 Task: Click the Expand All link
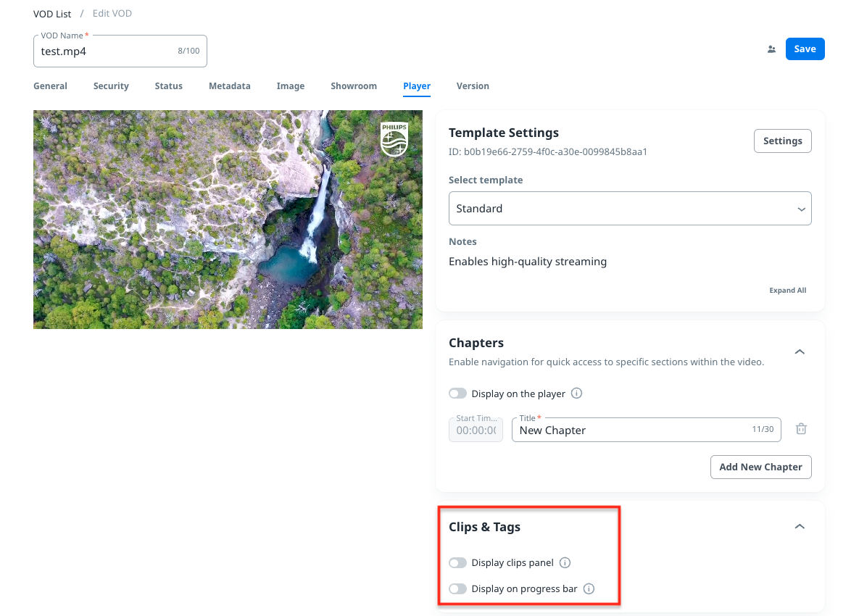(787, 291)
